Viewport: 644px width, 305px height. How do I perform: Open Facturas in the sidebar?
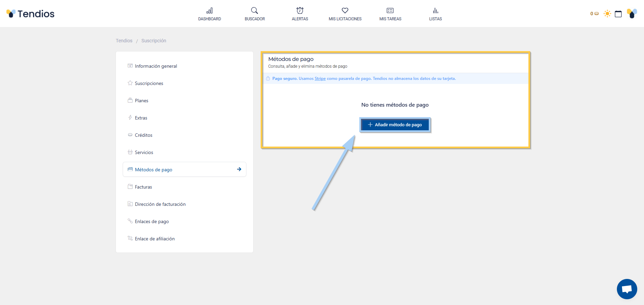click(x=143, y=187)
